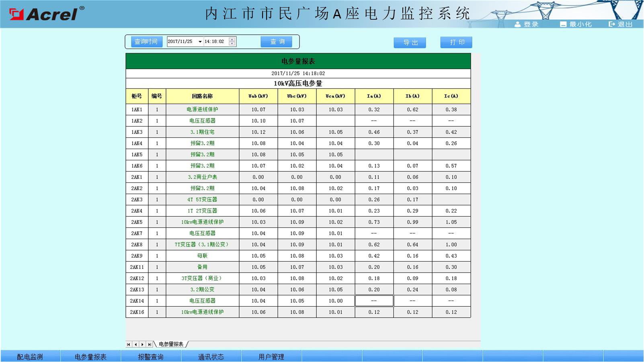
Task: Click the next-record navigation arrow icon
Action: pos(143,344)
